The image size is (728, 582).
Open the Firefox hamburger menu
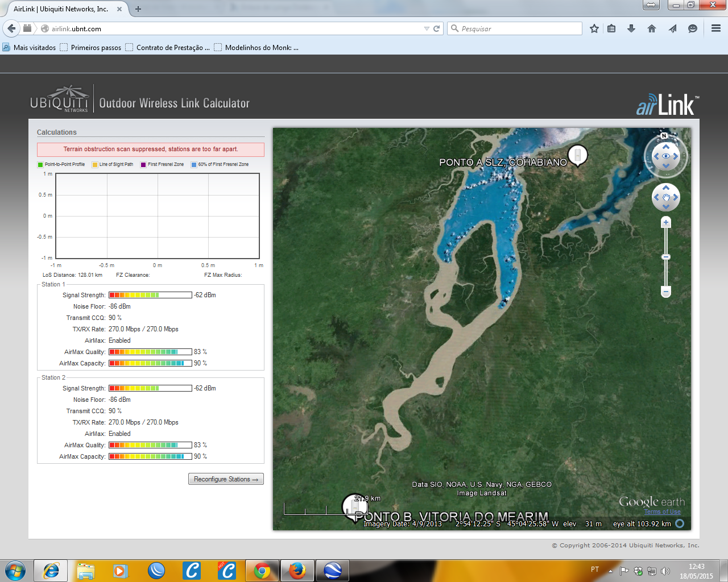point(716,28)
